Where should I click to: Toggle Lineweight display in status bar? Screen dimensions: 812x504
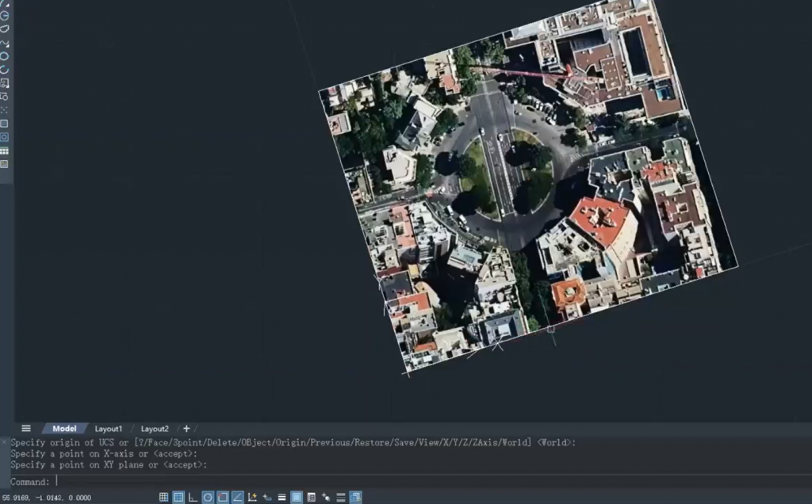coord(282,498)
